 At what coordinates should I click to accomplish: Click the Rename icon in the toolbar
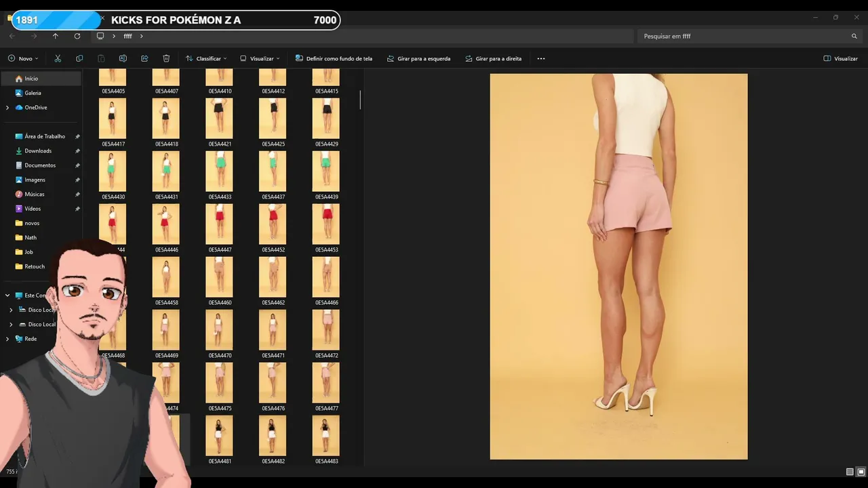[x=123, y=58]
